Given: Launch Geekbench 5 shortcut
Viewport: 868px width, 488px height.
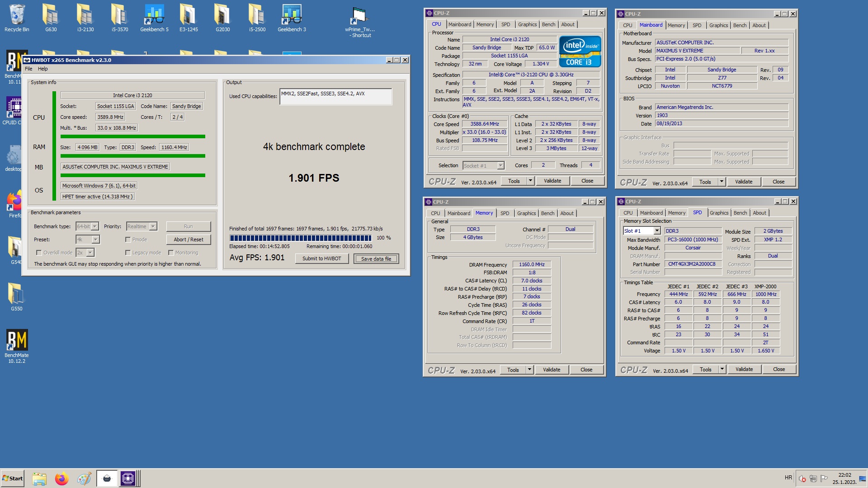Looking at the screenshot, I should pos(154,18).
